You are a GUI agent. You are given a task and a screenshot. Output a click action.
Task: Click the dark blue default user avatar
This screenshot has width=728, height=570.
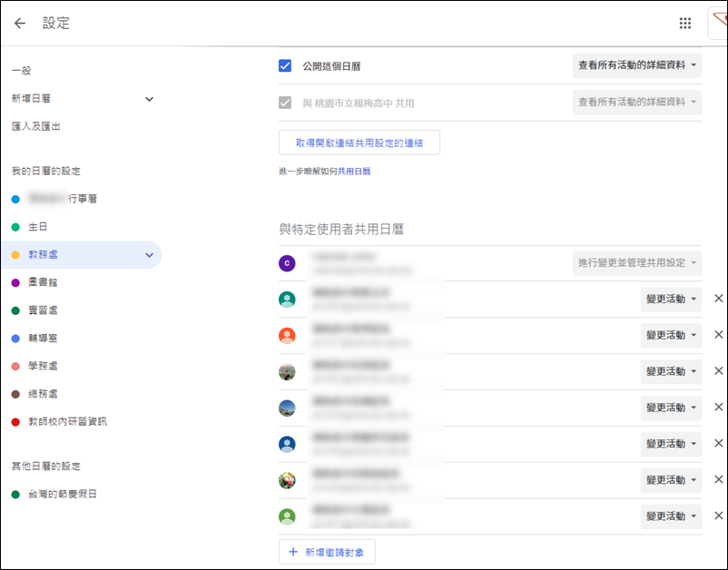click(287, 444)
